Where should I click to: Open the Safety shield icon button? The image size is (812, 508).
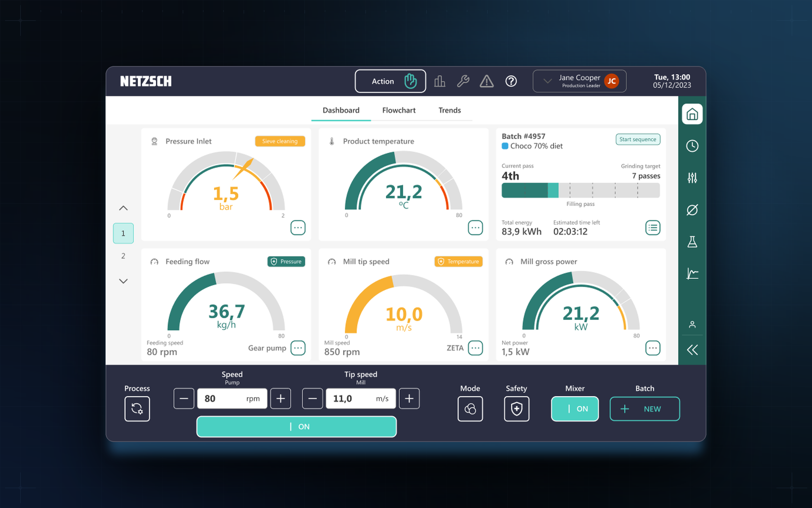pyautogui.click(x=516, y=408)
